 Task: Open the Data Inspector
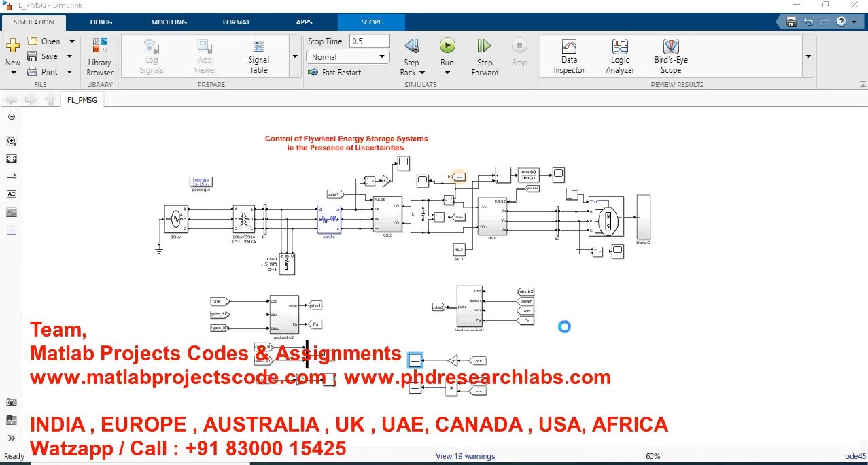569,47
